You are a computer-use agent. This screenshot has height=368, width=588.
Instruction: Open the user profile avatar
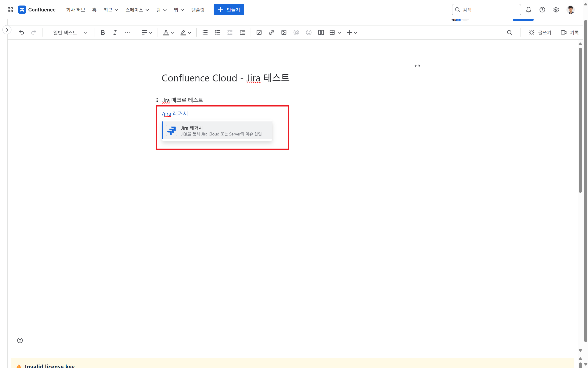pos(571,10)
